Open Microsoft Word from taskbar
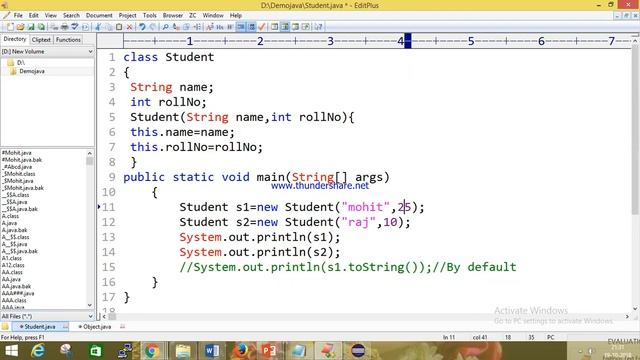This screenshot has width=640, height=360. (212, 351)
